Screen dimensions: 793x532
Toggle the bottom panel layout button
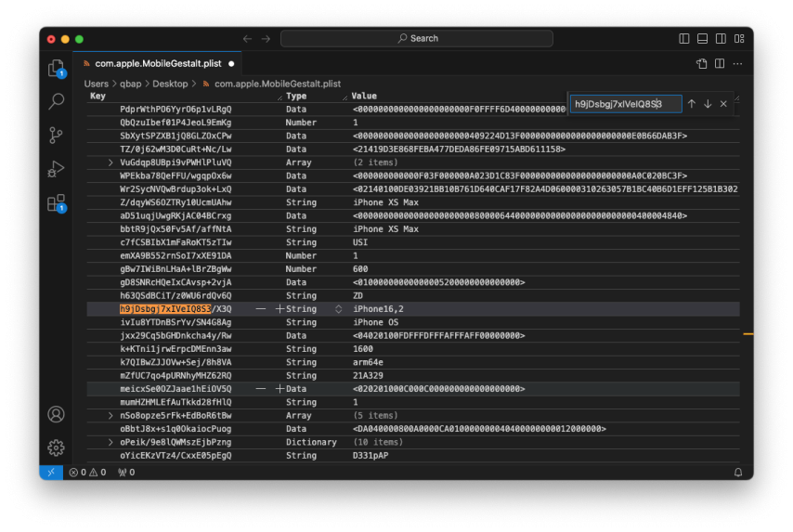(x=703, y=39)
